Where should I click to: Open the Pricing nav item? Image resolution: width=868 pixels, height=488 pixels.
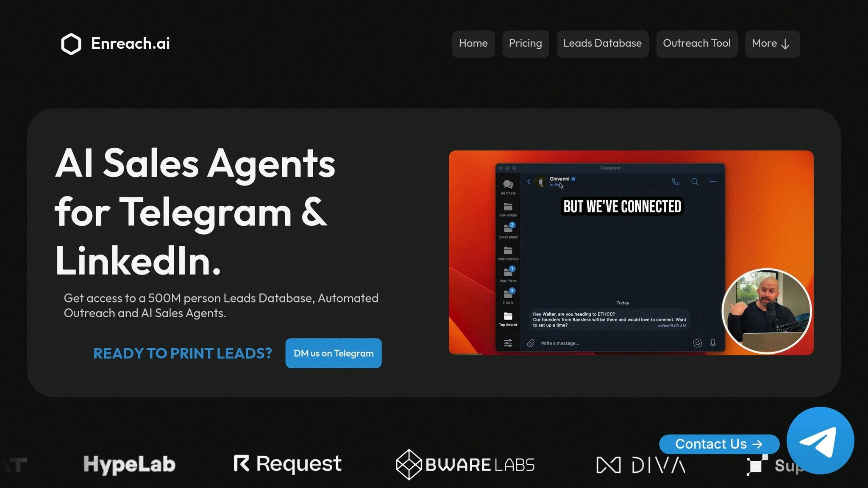[x=526, y=44]
